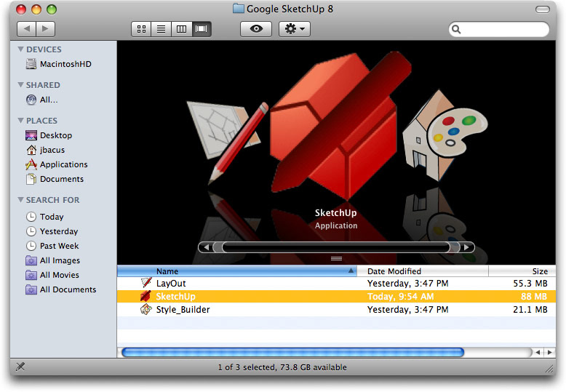Click the search field
The image size is (566, 392).
pos(499,29)
